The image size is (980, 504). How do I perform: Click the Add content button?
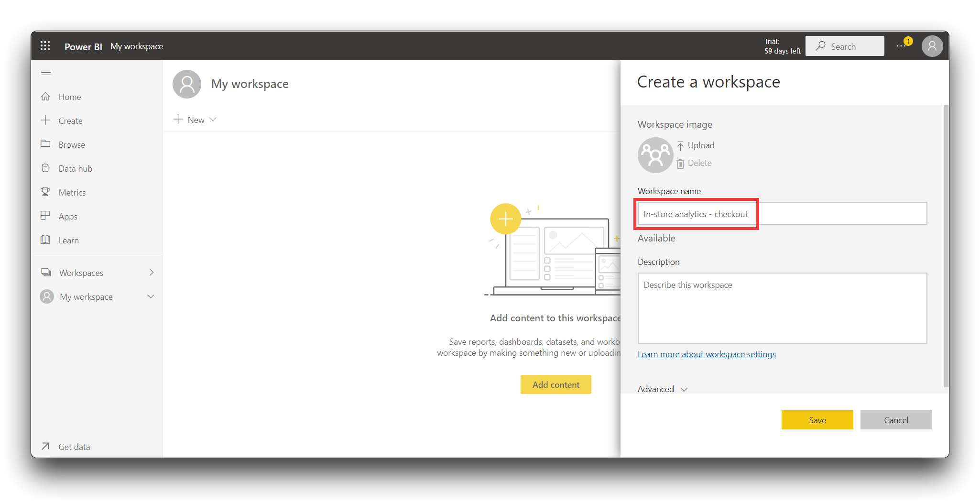pos(555,384)
